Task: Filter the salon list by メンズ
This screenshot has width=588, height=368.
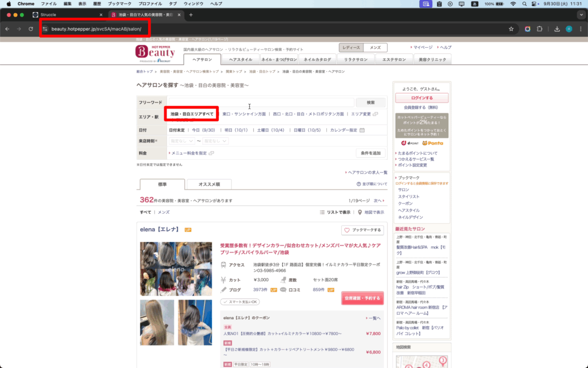Action: tap(164, 212)
